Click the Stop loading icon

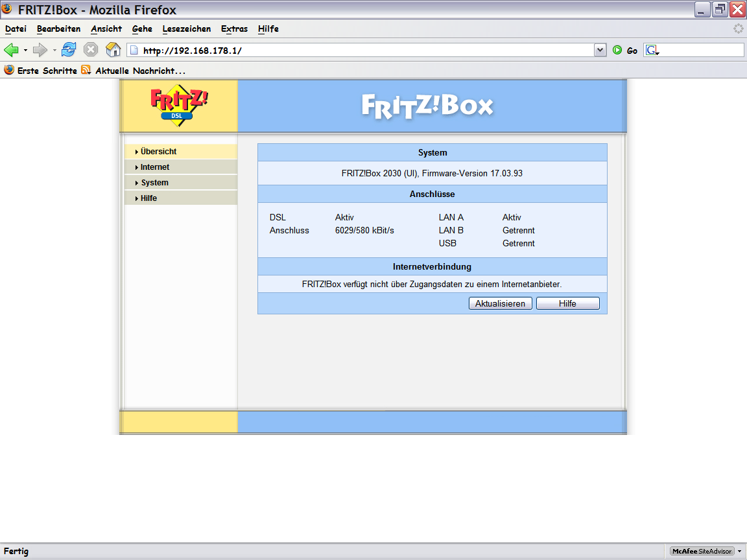(91, 49)
